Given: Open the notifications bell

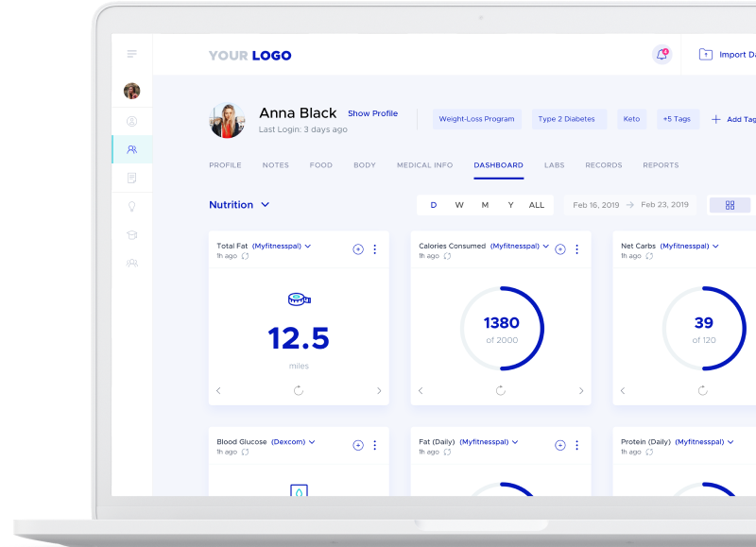Looking at the screenshot, I should tap(662, 55).
